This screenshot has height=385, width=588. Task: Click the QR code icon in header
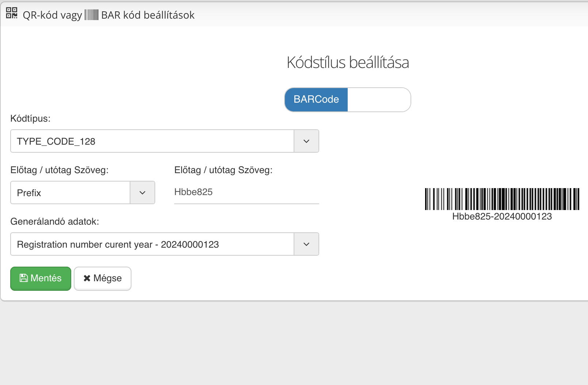[12, 13]
